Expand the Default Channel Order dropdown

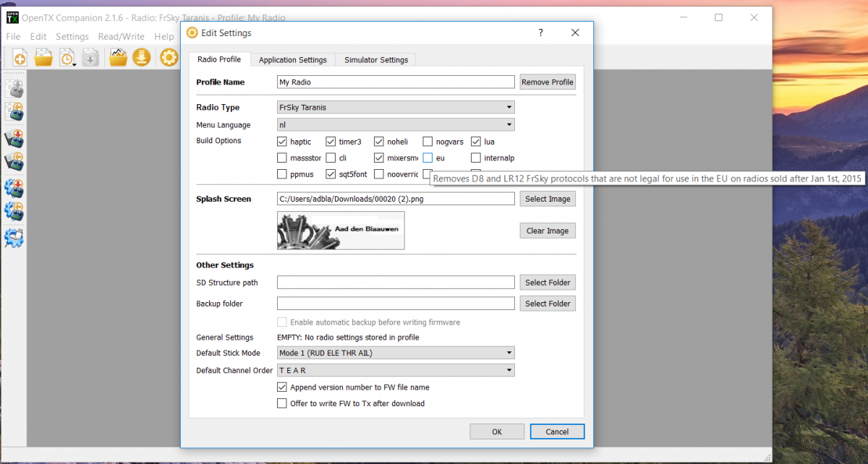(396, 370)
